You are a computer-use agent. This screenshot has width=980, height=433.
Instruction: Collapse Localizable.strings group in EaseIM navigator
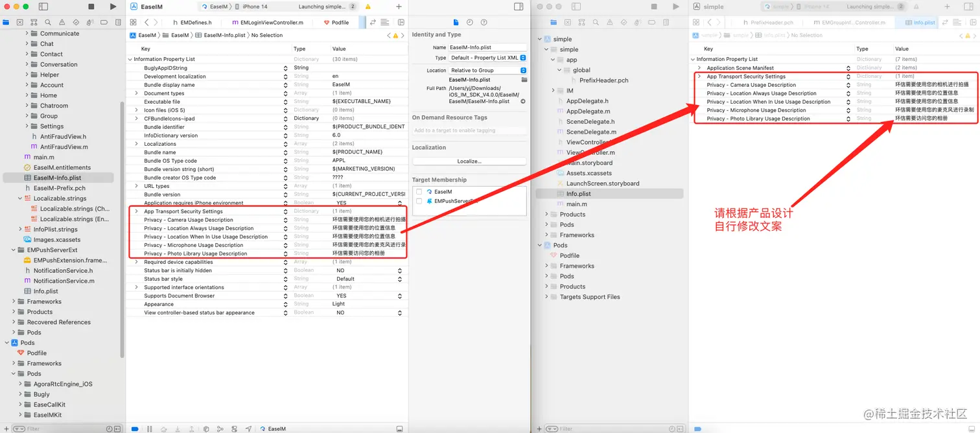20,198
